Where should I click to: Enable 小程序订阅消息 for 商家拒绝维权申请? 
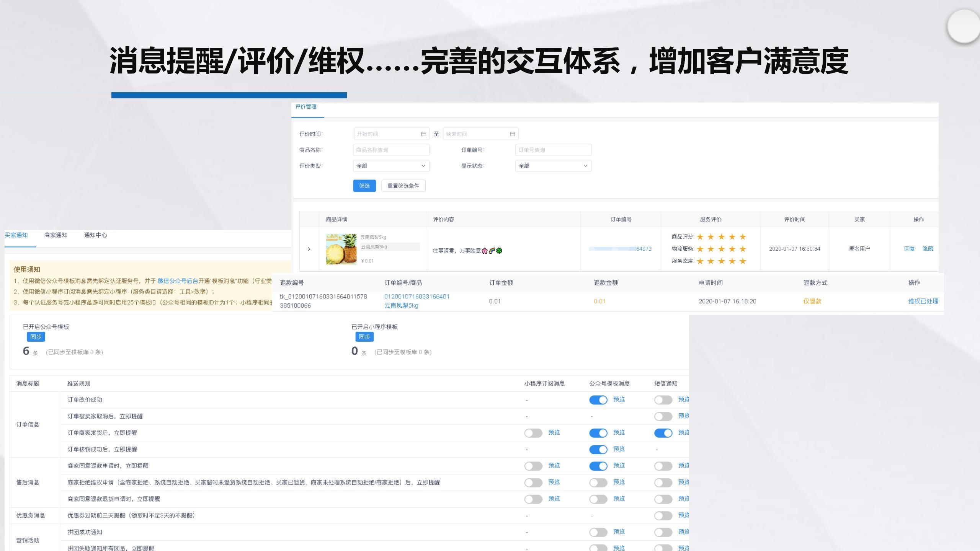point(533,483)
